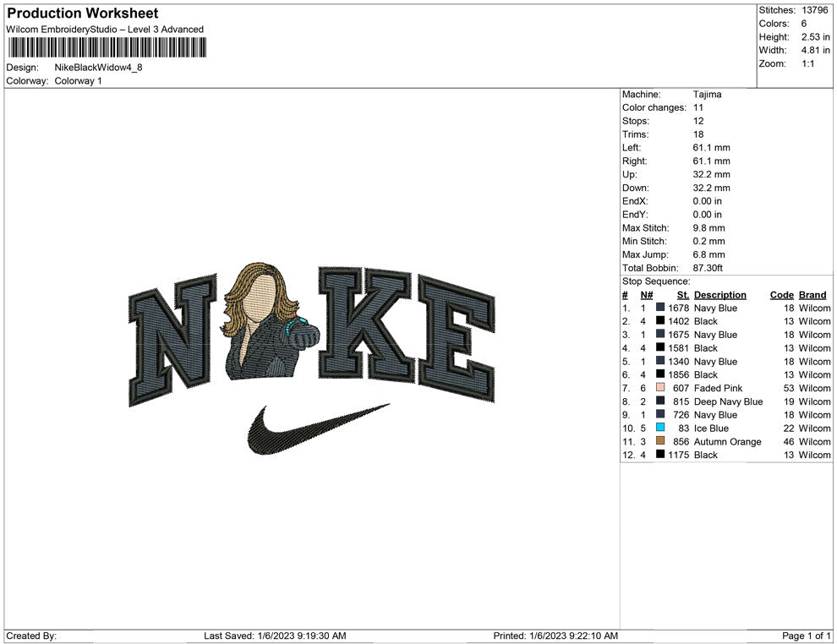Click the Description column header

coord(720,295)
